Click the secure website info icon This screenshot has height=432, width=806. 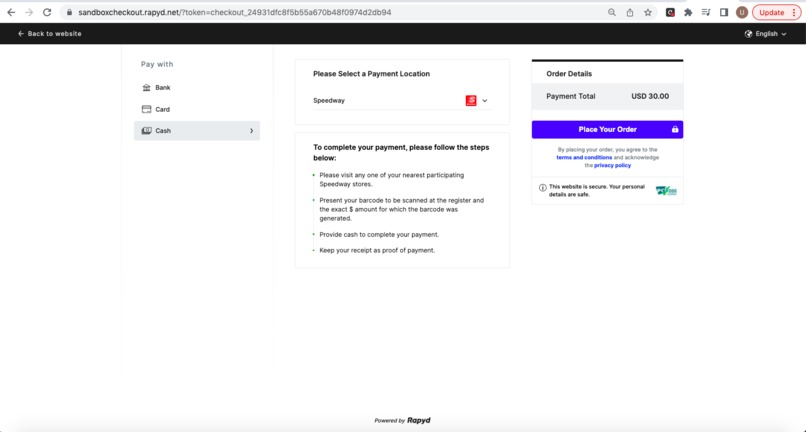click(542, 188)
